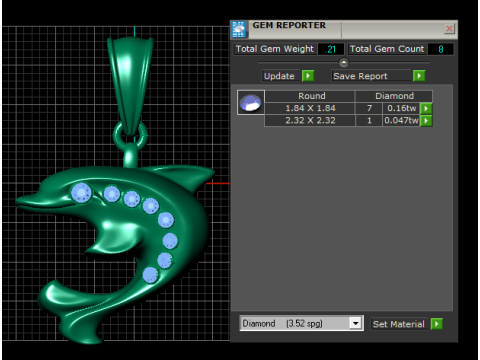
Task: Click the Total Gem Weight value .21
Action: point(330,49)
